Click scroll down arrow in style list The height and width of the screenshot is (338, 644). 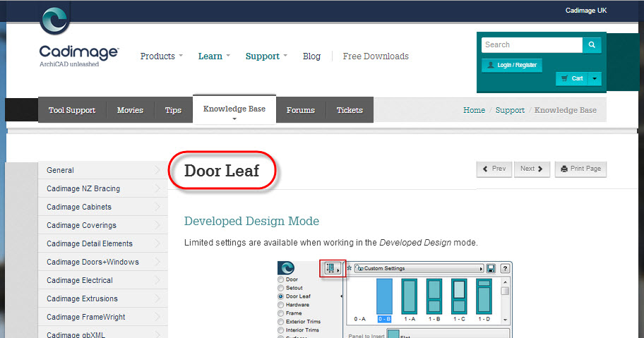(x=505, y=320)
